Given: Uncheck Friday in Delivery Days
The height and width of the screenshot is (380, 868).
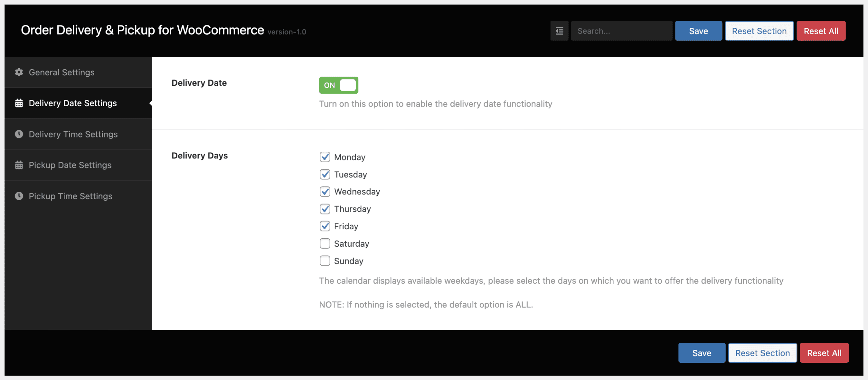Looking at the screenshot, I should tap(325, 226).
